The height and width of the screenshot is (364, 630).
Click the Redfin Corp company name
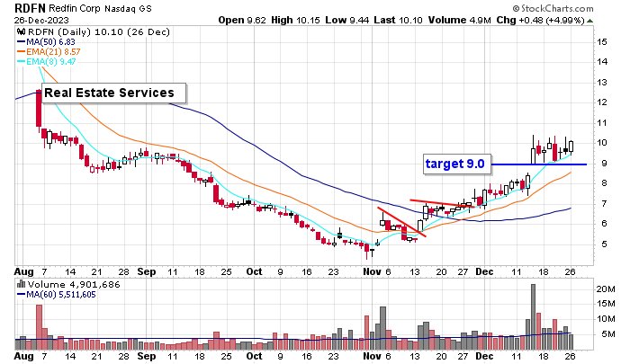click(75, 8)
